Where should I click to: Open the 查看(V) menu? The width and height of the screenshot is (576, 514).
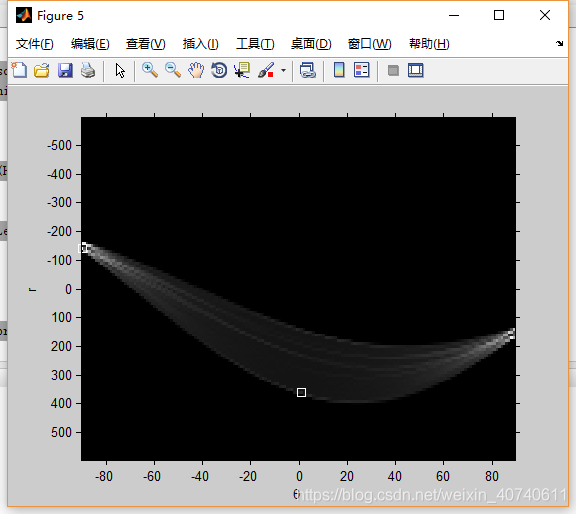pyautogui.click(x=145, y=44)
